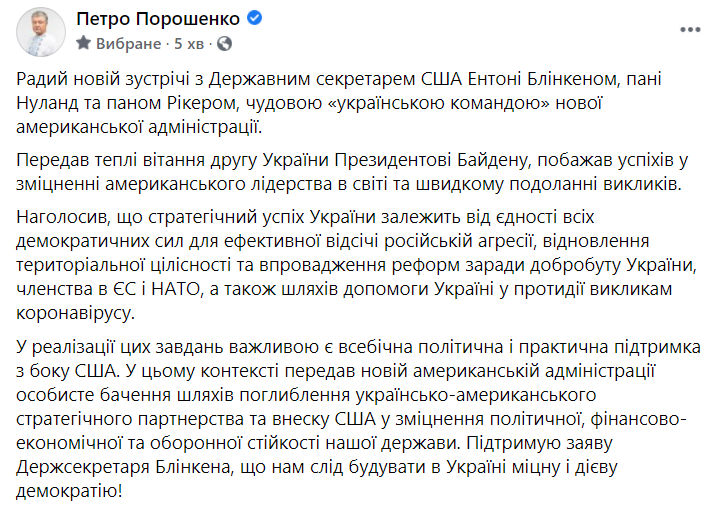Click the word коронавірусу

tap(75, 313)
